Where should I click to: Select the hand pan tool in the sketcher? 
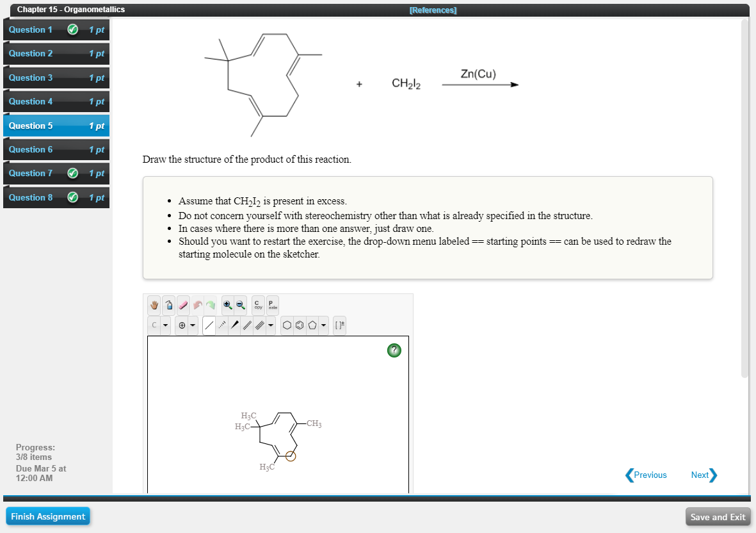154,305
